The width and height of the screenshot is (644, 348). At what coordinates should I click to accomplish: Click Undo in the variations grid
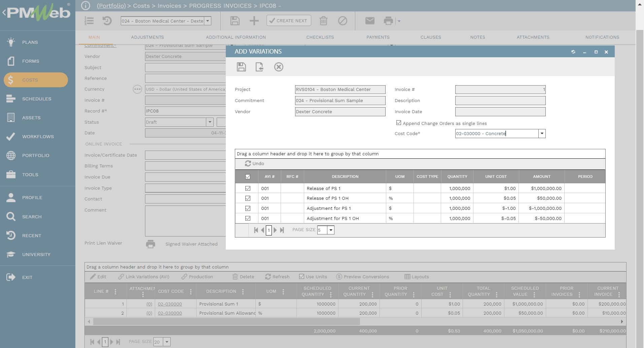(255, 163)
